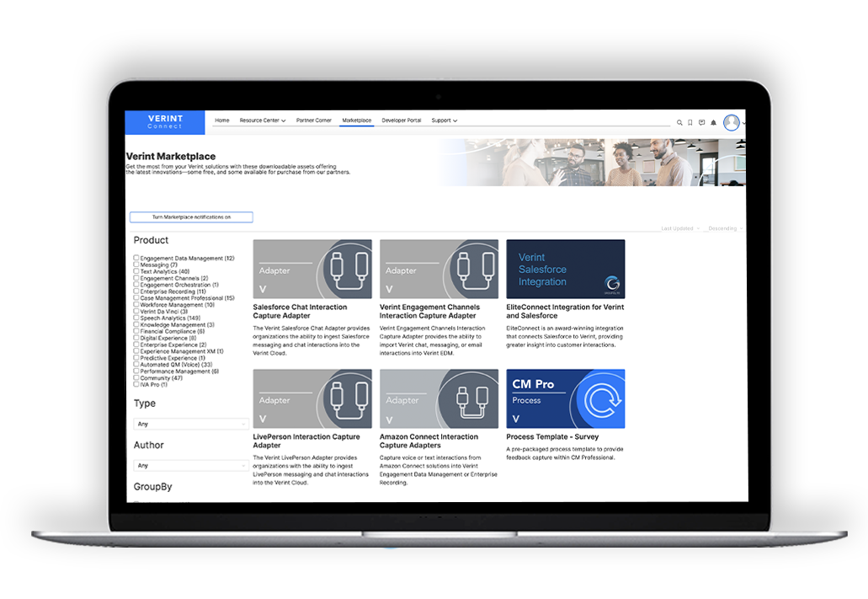Open the Author Any dropdown
Screen dimensions: 868x599
pos(191,464)
